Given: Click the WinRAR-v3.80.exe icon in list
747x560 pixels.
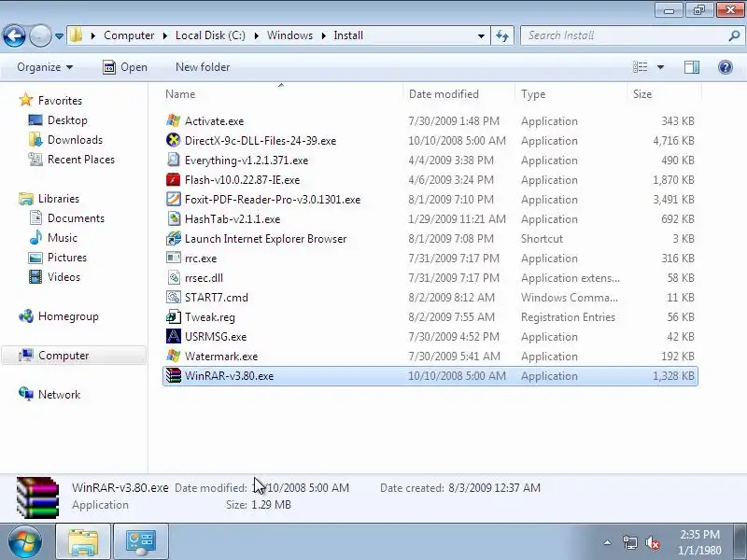Looking at the screenshot, I should coord(174,375).
